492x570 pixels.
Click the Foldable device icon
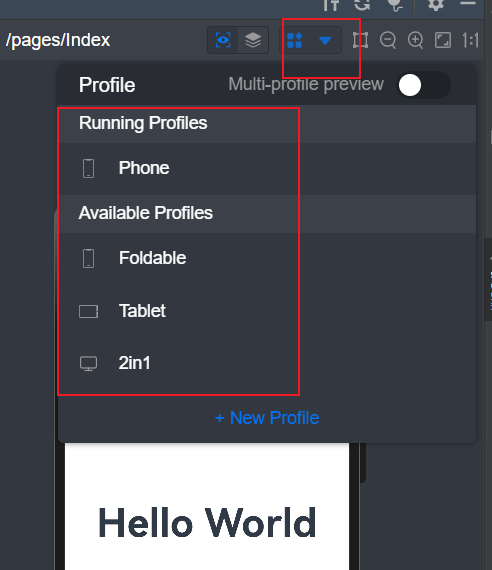pyautogui.click(x=88, y=258)
